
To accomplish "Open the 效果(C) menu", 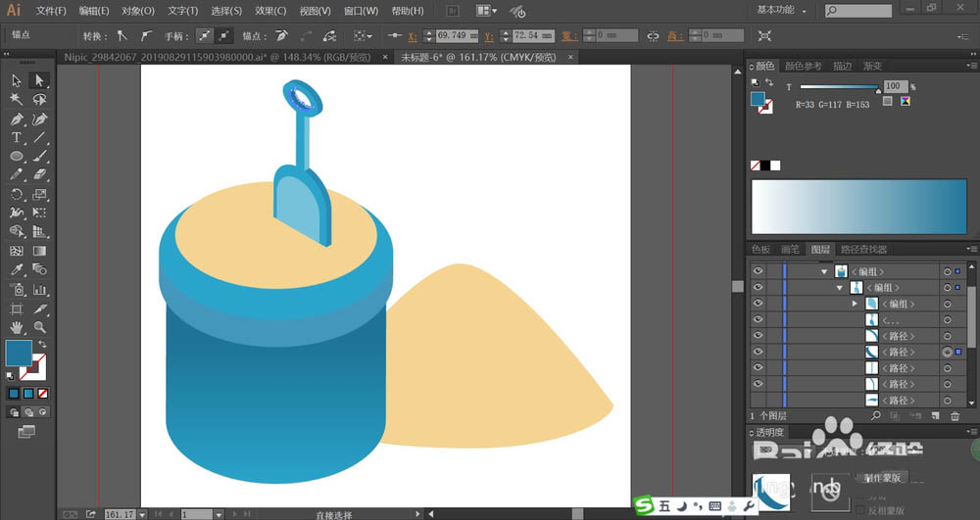I will pyautogui.click(x=270, y=11).
